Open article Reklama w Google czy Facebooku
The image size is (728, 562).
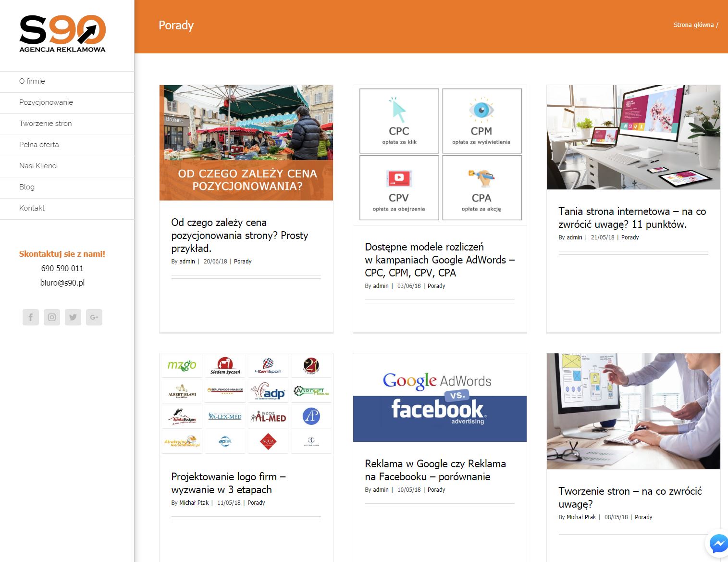435,470
